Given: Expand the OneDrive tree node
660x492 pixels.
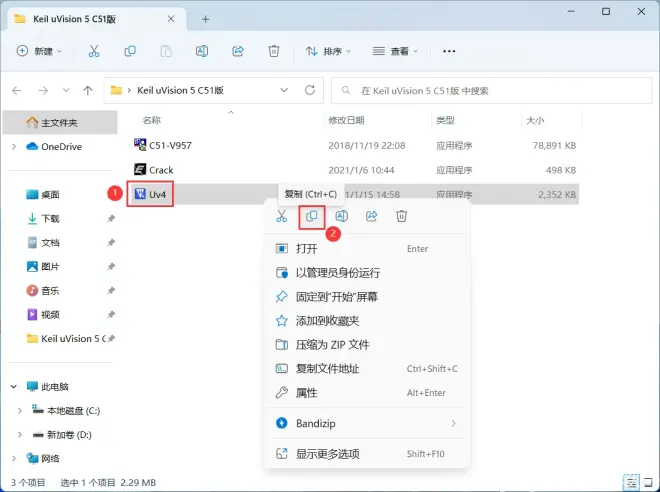Looking at the screenshot, I should (14, 146).
